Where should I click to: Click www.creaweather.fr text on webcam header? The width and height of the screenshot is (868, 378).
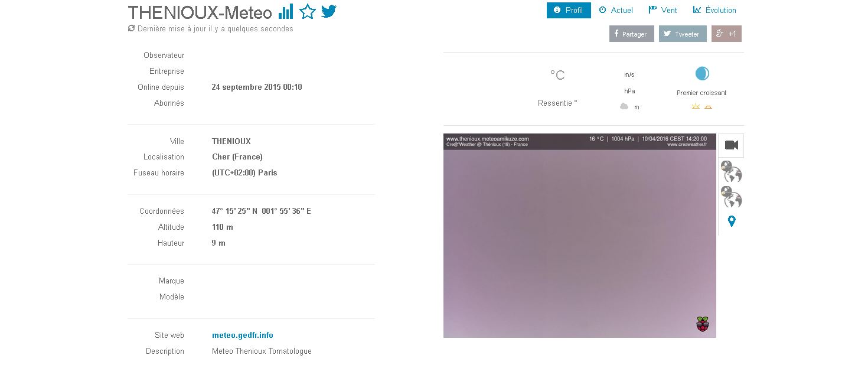(x=687, y=144)
